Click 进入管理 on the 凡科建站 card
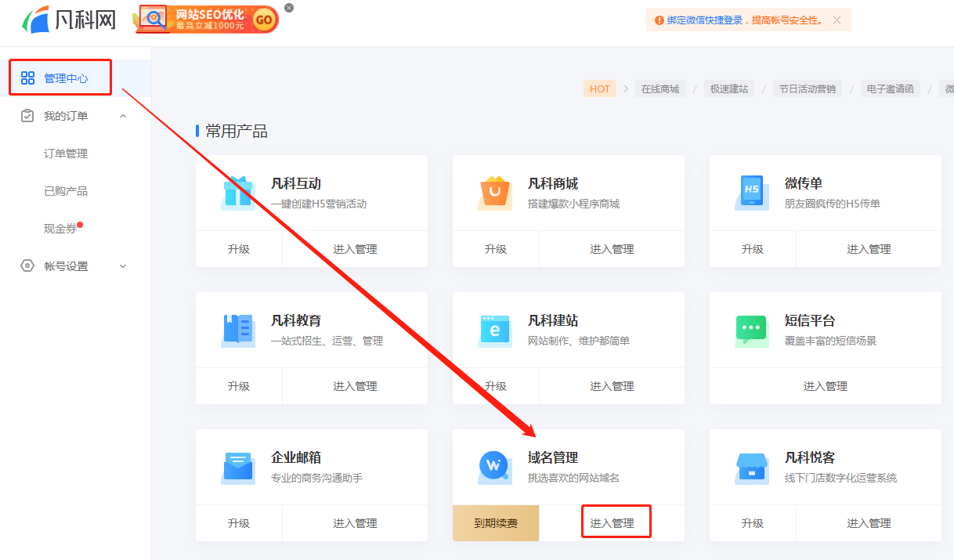The width and height of the screenshot is (954, 560). (612, 386)
